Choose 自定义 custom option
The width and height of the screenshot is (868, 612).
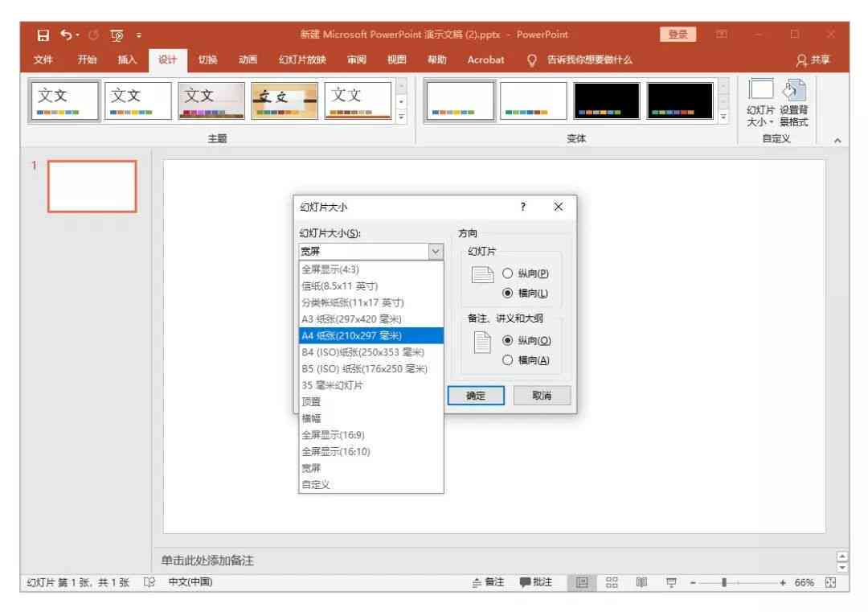pyautogui.click(x=371, y=485)
